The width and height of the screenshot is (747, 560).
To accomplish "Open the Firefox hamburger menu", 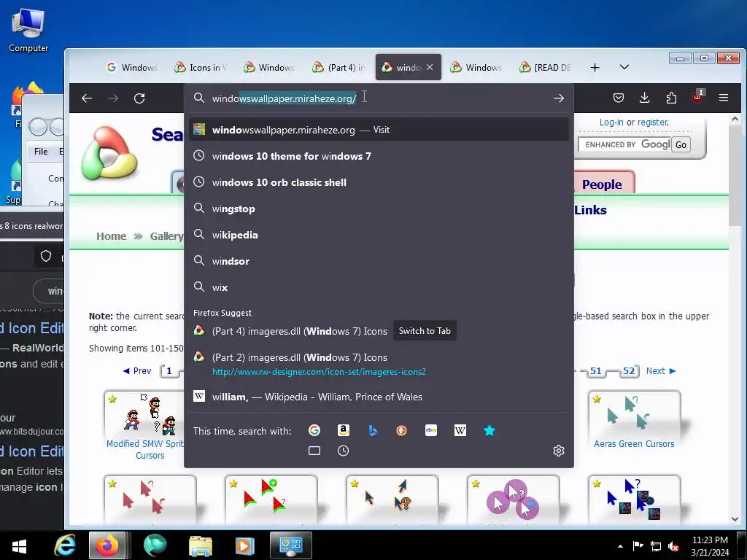I will click(x=723, y=98).
